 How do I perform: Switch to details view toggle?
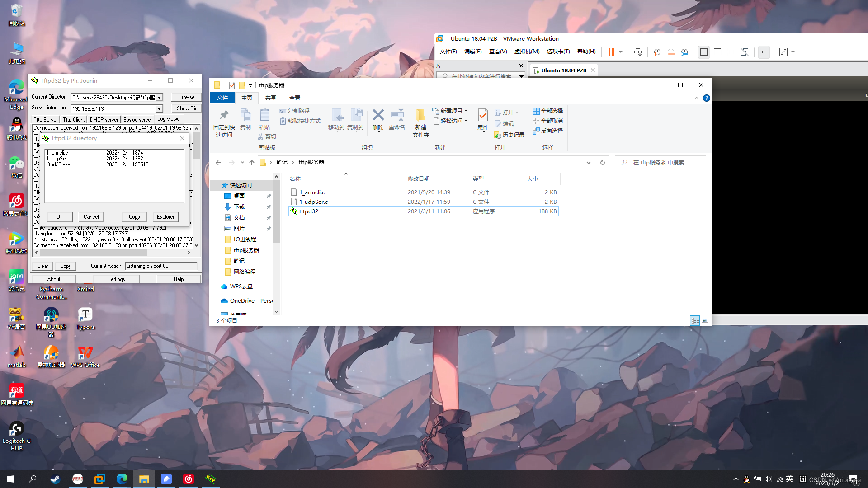tap(695, 320)
